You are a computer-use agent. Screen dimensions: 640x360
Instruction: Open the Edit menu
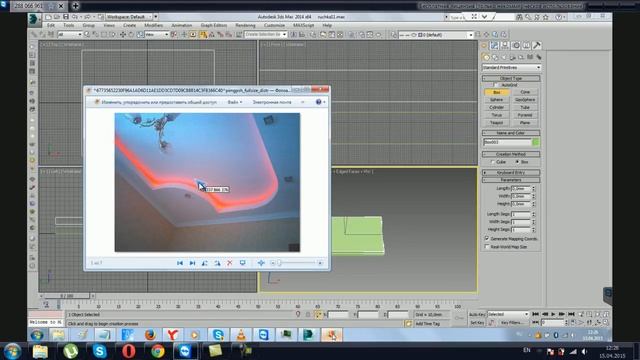click(51, 25)
